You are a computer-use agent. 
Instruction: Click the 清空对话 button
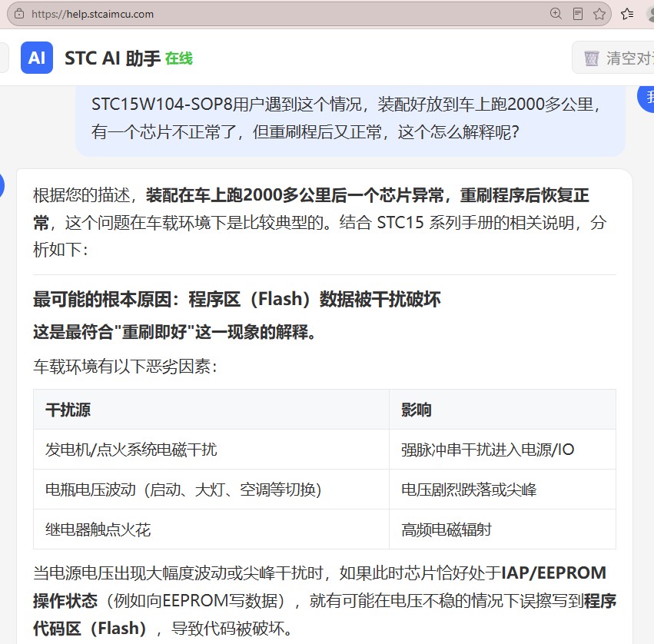pos(613,58)
